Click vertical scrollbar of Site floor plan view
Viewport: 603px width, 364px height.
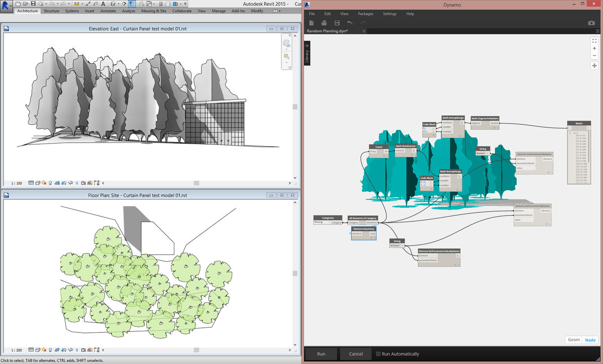(x=295, y=274)
